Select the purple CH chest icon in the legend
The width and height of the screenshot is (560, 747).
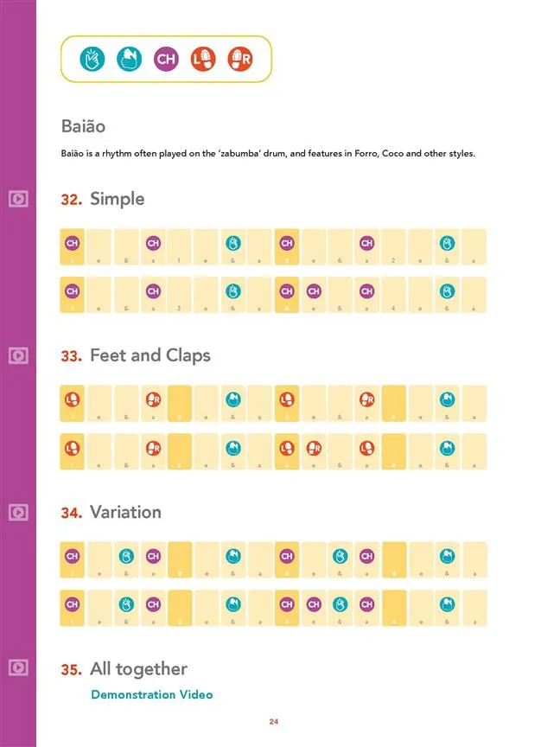[x=165, y=59]
